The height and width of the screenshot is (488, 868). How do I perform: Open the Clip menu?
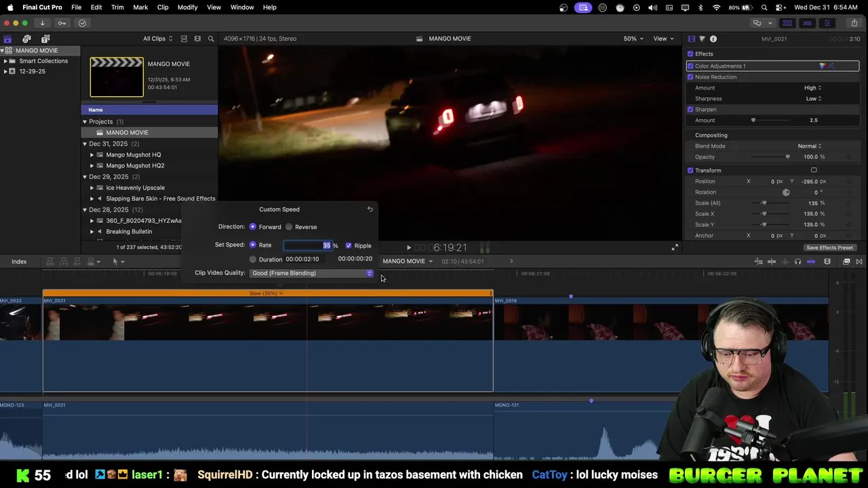(163, 7)
